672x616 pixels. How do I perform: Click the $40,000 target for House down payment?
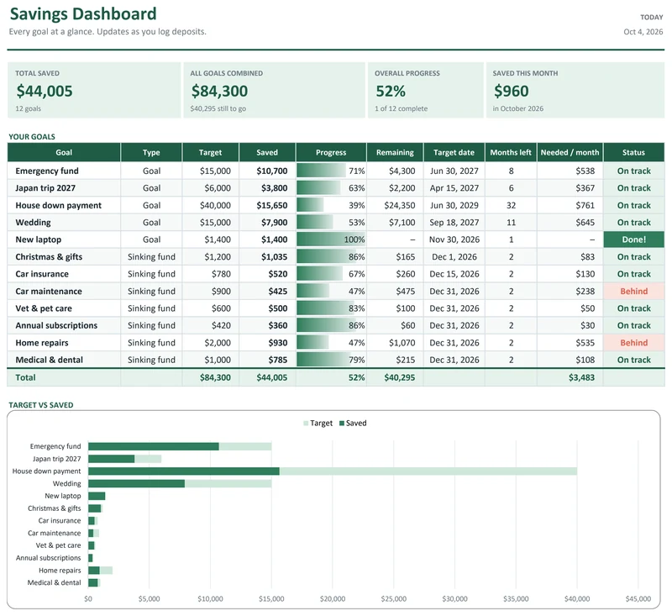(215, 205)
